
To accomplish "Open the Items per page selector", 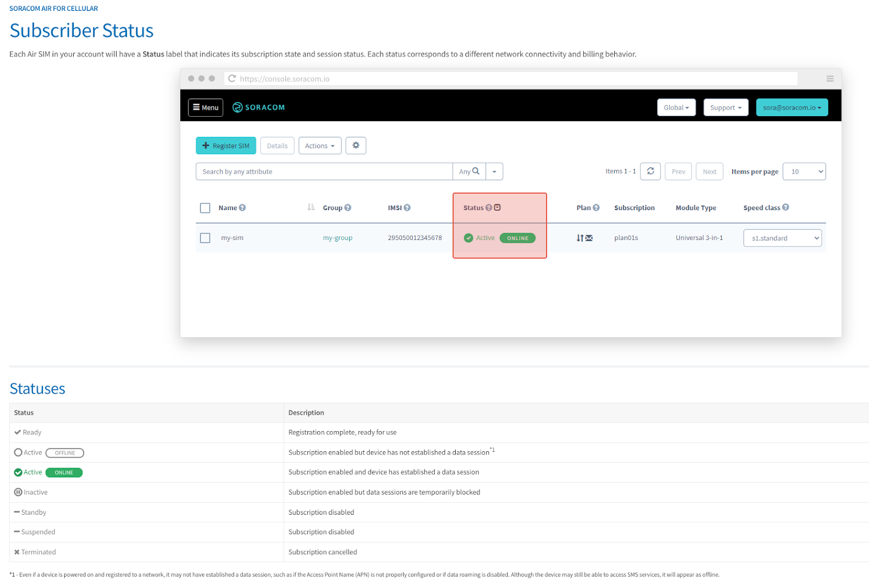I will [x=804, y=171].
